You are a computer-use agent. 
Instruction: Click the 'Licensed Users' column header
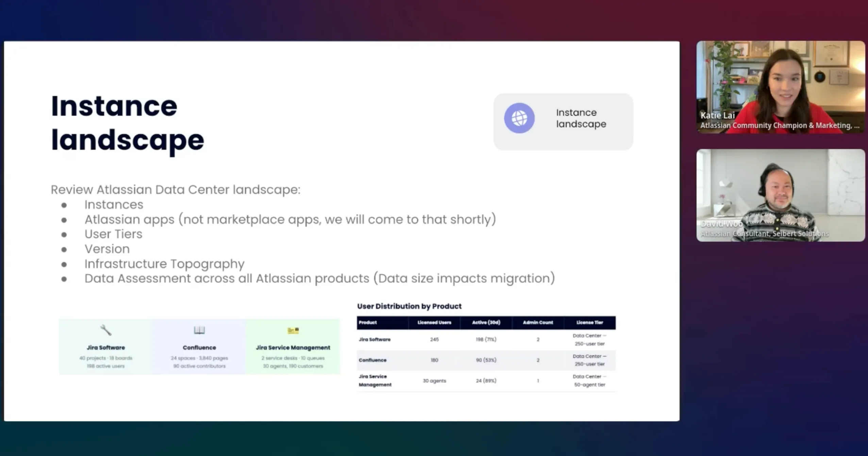[434, 322]
